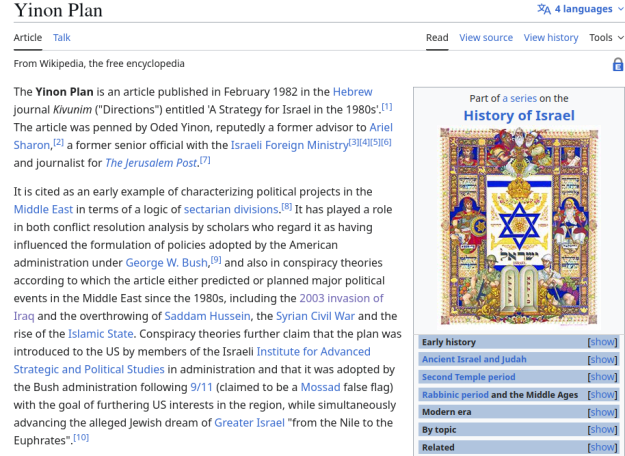Viewport: 625px width, 456px height.
Task: Follow the 9/11 link
Action: coord(201,387)
